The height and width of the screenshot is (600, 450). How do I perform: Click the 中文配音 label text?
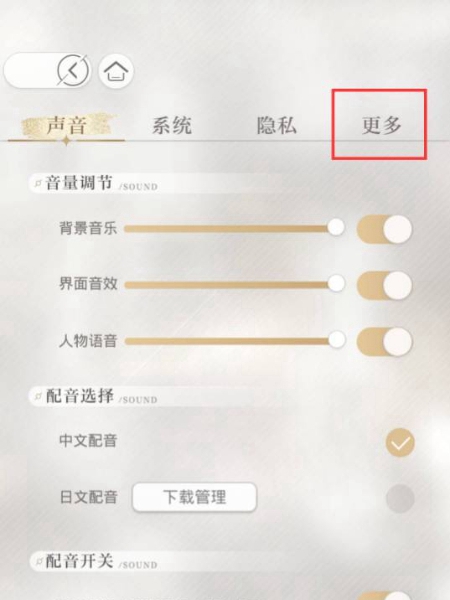point(88,441)
